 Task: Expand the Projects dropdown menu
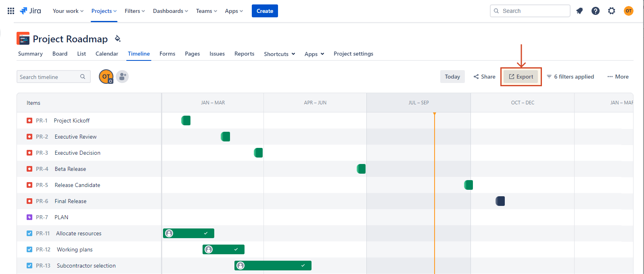click(104, 11)
